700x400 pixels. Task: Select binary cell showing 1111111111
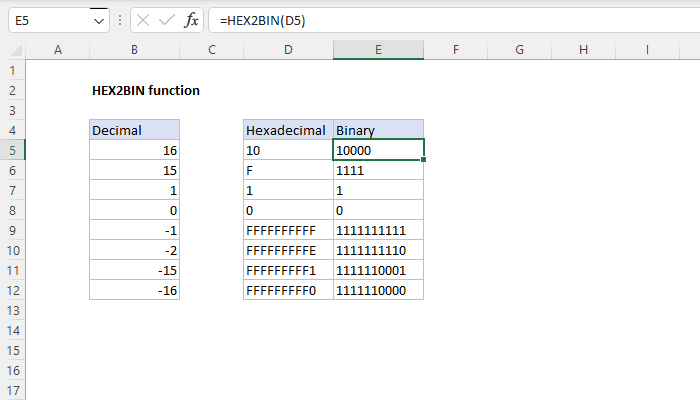point(378,230)
